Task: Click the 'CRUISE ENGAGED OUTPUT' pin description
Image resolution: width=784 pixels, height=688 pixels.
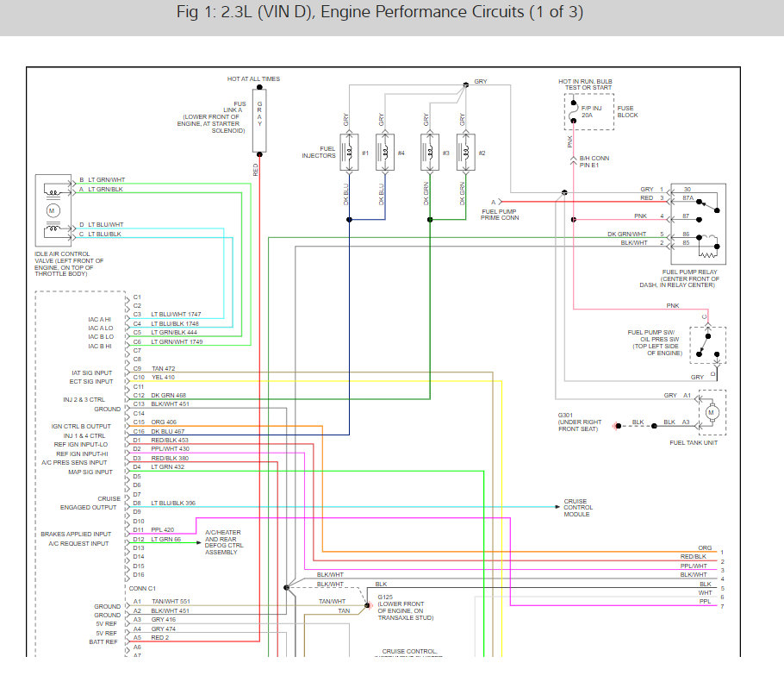Action: (x=90, y=503)
